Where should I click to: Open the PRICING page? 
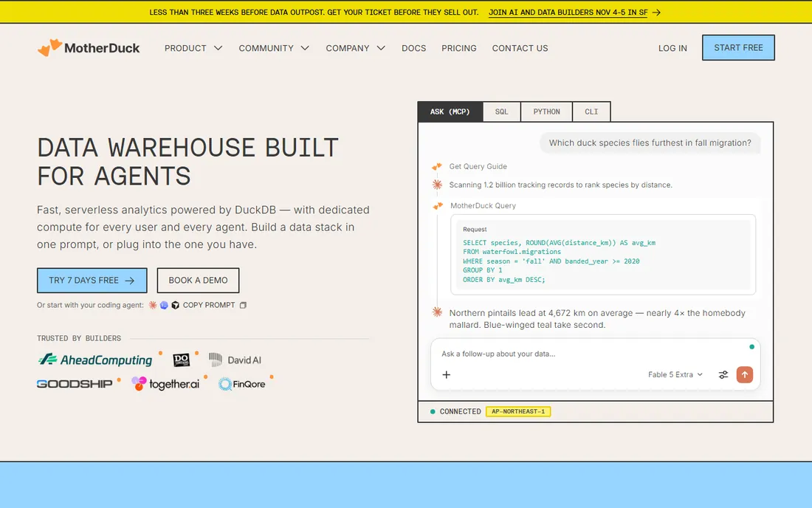[459, 48]
